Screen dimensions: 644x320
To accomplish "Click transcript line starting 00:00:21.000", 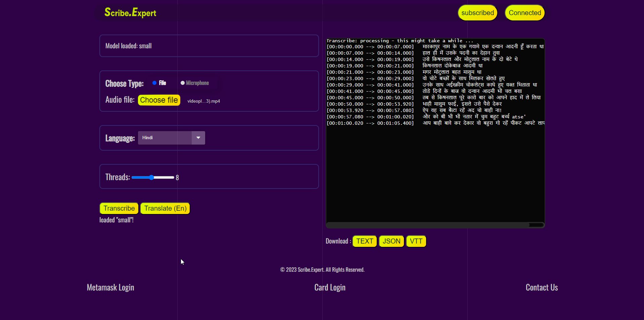I will click(404, 72).
